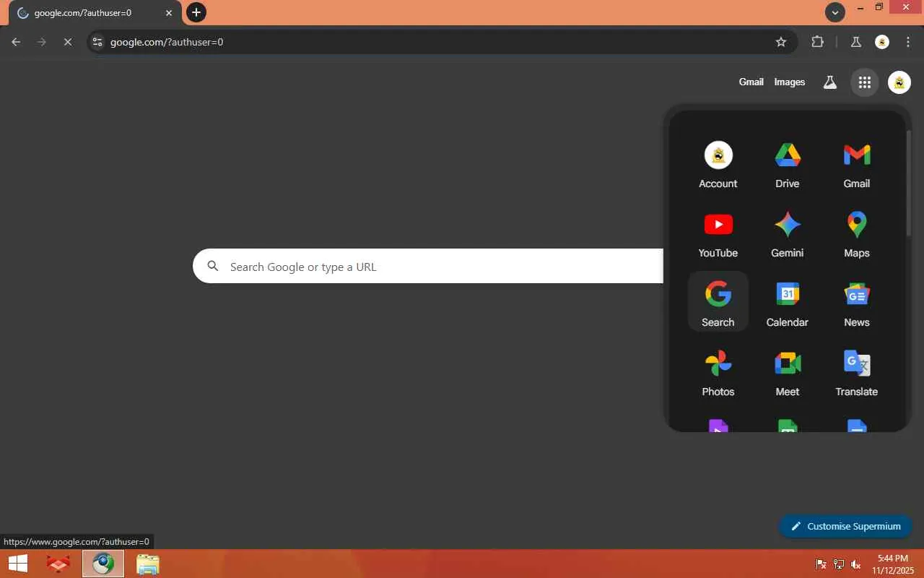Viewport: 924px width, 578px height.
Task: Stop loading the current page
Action: 67,42
